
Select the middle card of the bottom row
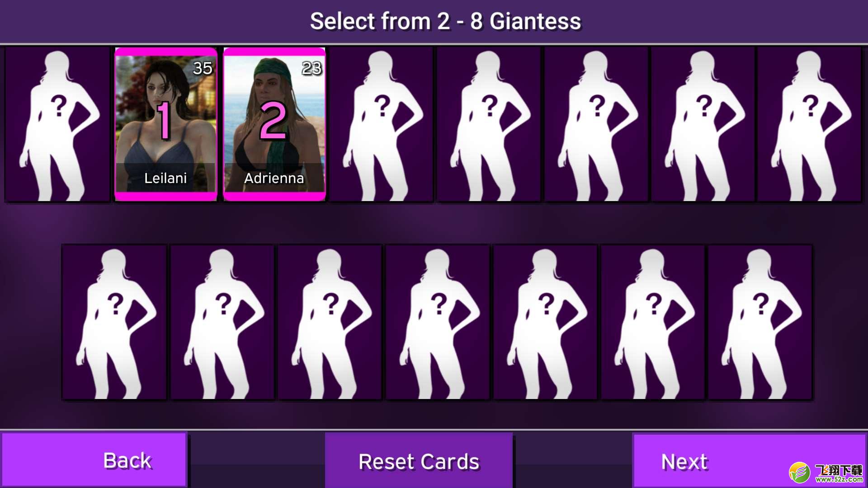[438, 322]
